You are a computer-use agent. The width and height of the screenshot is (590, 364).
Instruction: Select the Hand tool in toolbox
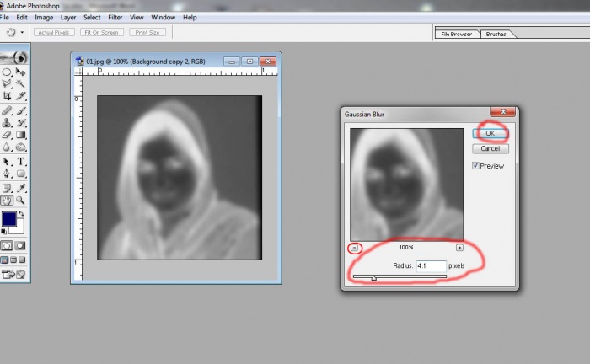click(x=7, y=200)
